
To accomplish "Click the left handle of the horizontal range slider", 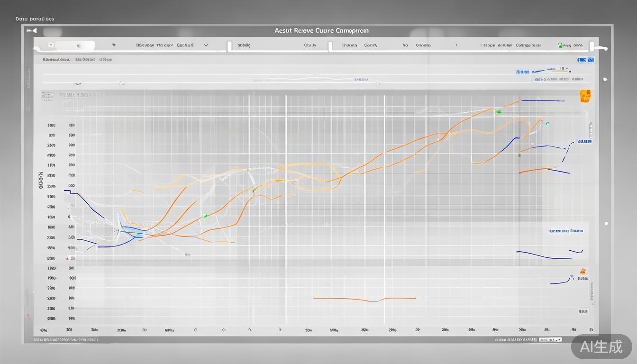I will click(79, 83).
